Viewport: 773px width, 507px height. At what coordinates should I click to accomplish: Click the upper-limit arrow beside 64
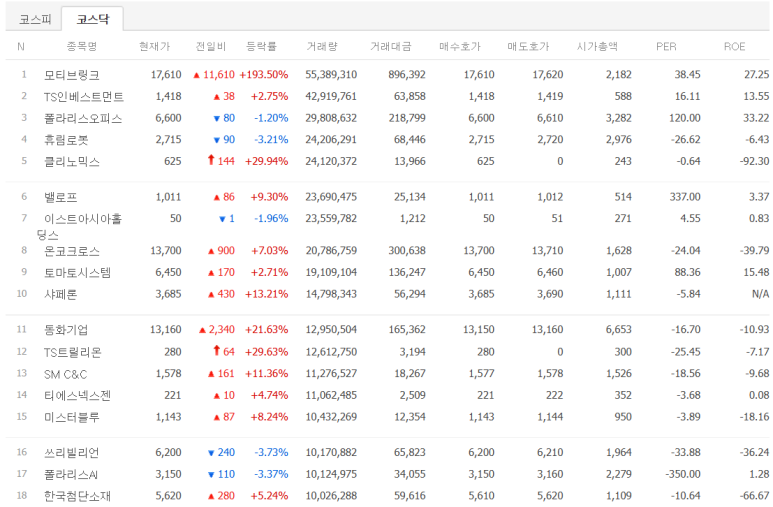[x=216, y=351]
